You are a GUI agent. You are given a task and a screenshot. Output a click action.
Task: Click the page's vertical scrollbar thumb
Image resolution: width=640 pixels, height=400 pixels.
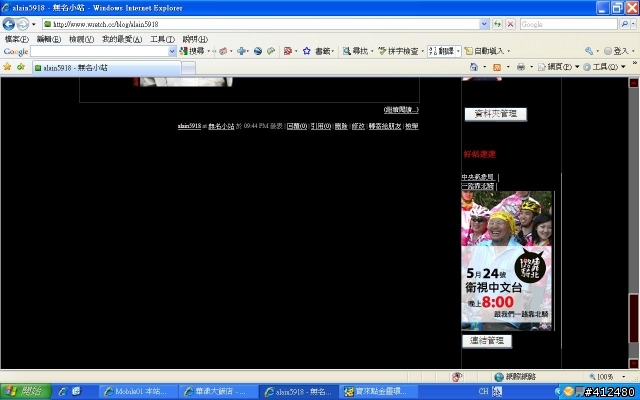[633, 318]
